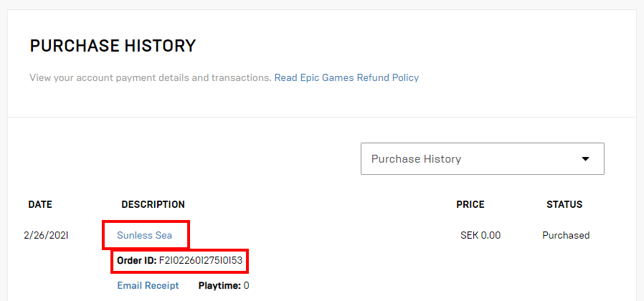Click the DESCRIPTION column header
The image size is (644, 301).
(x=153, y=204)
